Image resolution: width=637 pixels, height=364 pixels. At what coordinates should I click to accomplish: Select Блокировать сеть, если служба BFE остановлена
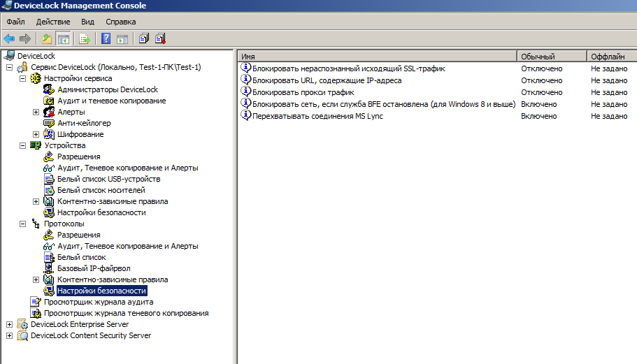tap(383, 104)
